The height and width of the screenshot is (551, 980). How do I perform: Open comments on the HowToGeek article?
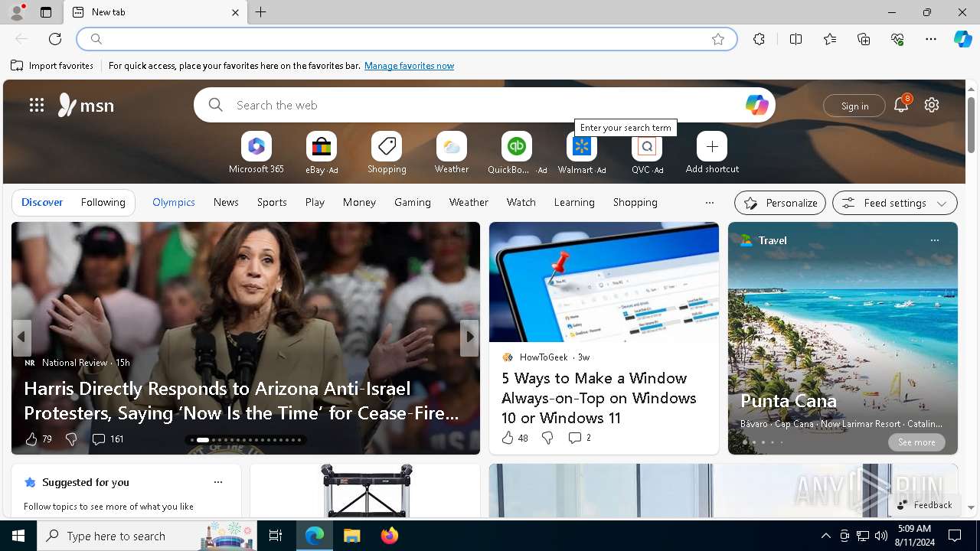click(x=579, y=438)
